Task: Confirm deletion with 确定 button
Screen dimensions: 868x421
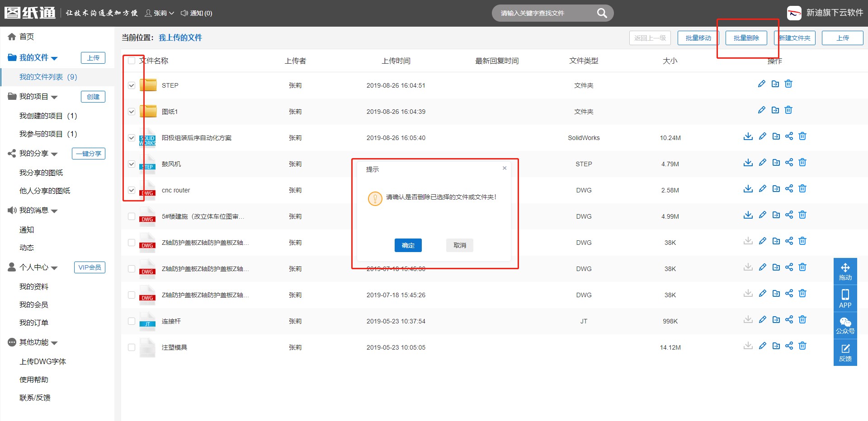Action: 408,245
